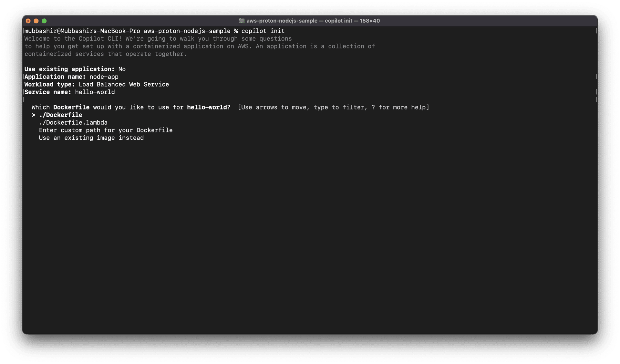Image resolution: width=620 pixels, height=364 pixels.
Task: Click the 'copilot init' command text
Action: 263,31
